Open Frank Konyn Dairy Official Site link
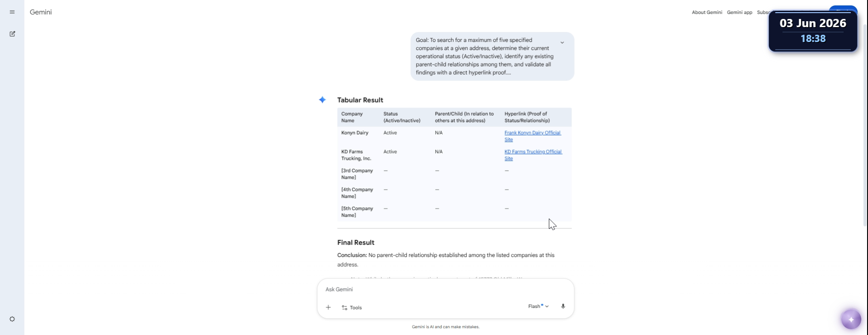Viewport: 868px width, 335px height. click(x=533, y=136)
